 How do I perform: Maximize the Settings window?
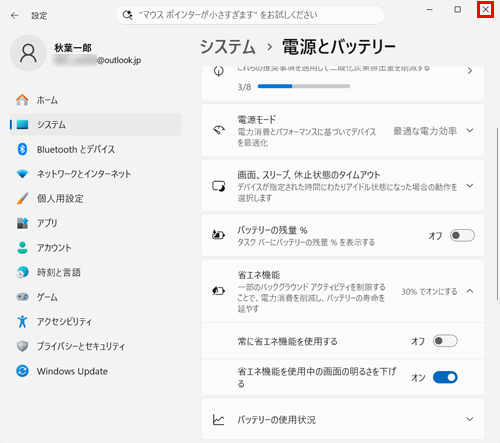458,10
